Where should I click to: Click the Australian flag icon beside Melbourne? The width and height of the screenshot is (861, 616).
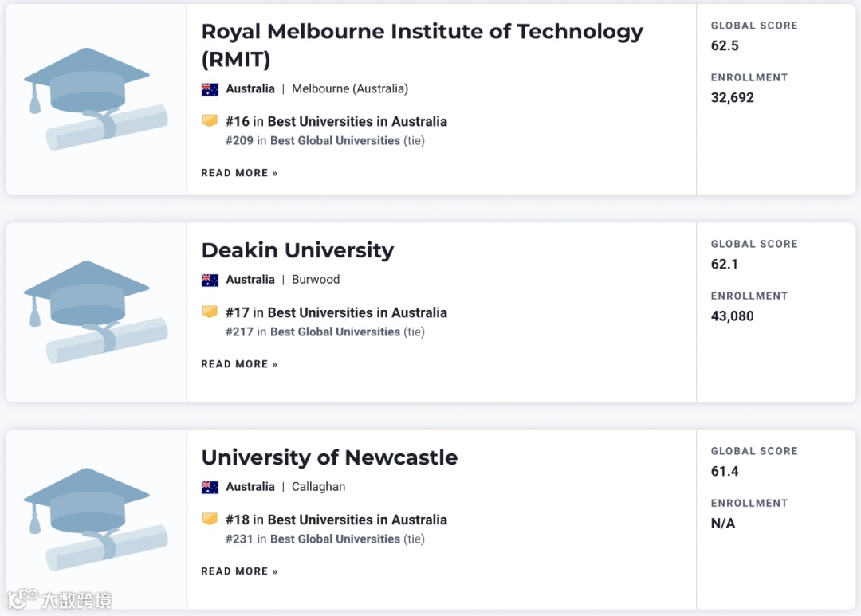[210, 89]
